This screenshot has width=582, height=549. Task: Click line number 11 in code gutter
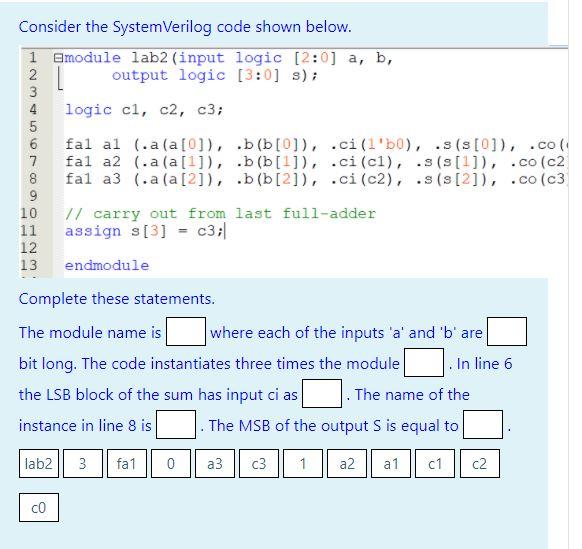[x=29, y=231]
